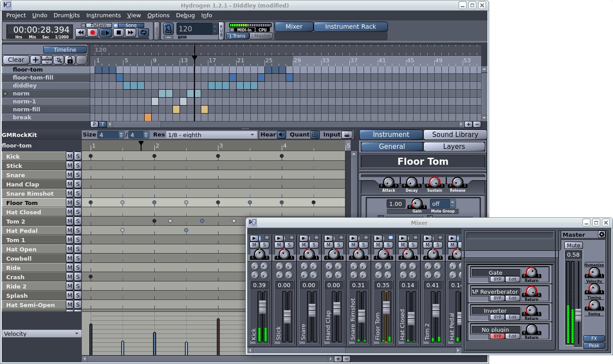This screenshot has width=613, height=364.
Task: Click the pattern move up/down arrows button
Action: pyautogui.click(x=47, y=60)
